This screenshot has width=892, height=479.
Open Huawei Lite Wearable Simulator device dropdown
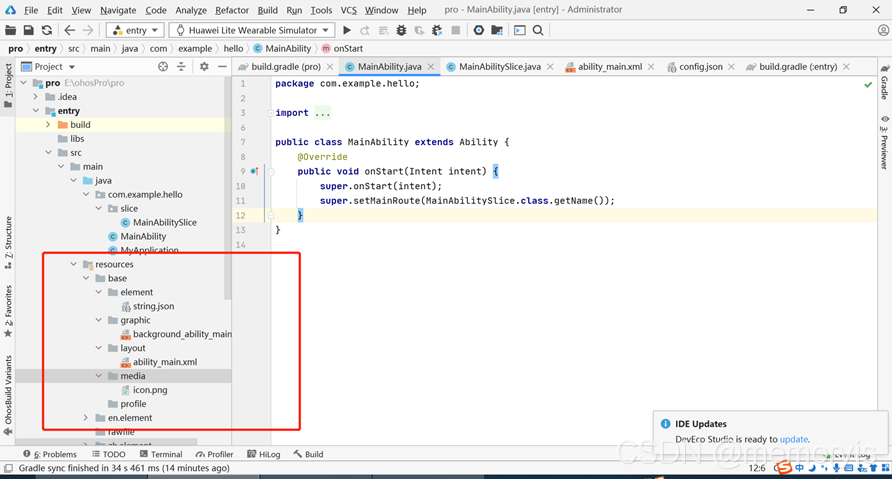click(x=252, y=30)
